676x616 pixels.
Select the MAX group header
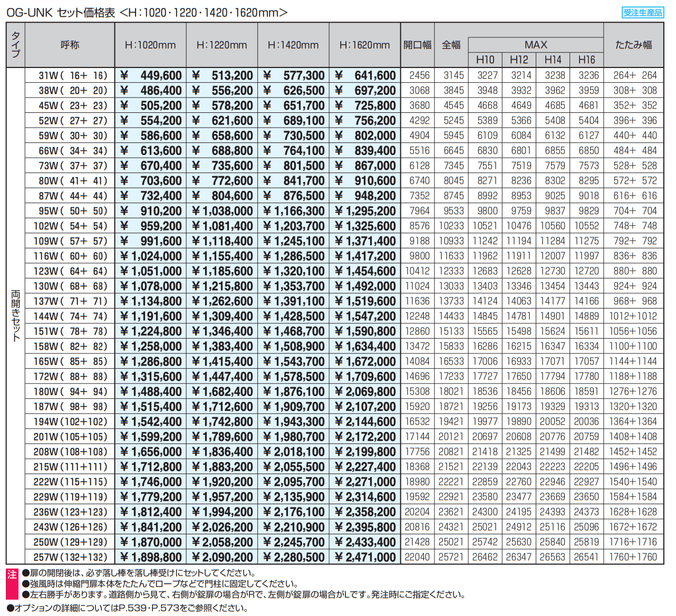535,45
